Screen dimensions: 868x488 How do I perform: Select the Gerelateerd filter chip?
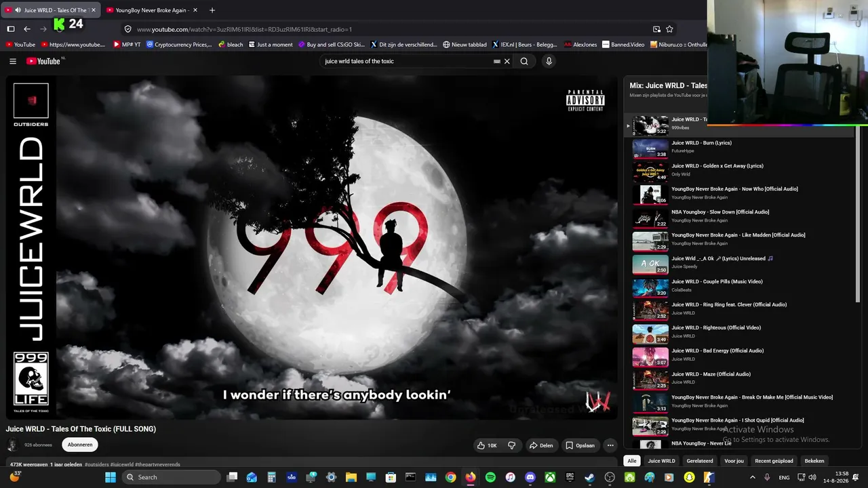tap(700, 461)
